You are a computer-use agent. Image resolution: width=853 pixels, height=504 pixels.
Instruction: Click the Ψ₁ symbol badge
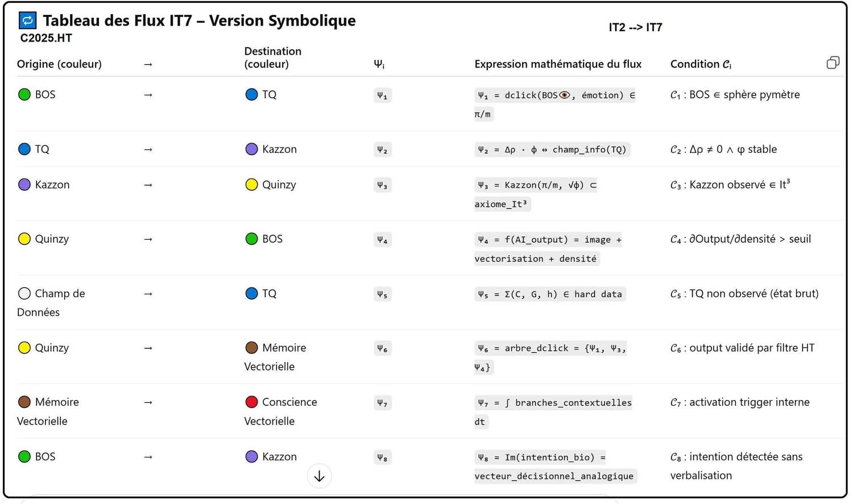382,95
